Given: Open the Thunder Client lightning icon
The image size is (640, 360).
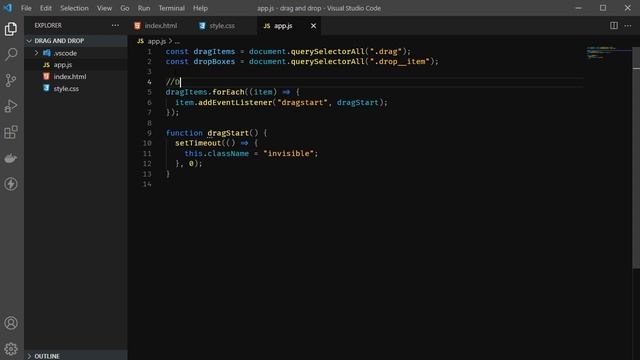Looking at the screenshot, I should click(x=11, y=184).
